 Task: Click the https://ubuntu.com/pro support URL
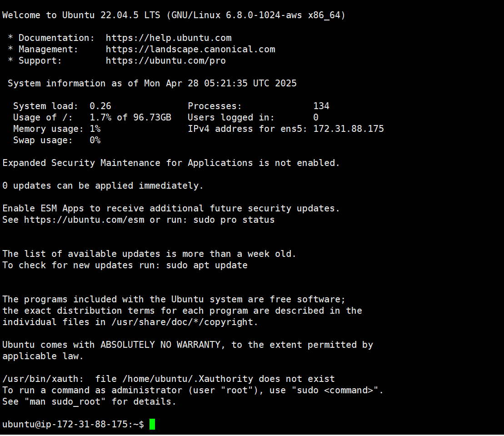point(166,61)
